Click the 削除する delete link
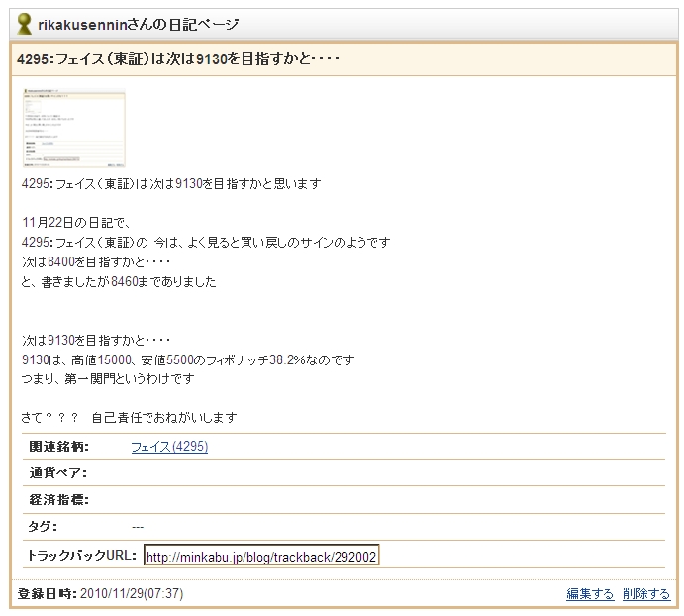Screen dimensions: 684x616 tap(646, 594)
